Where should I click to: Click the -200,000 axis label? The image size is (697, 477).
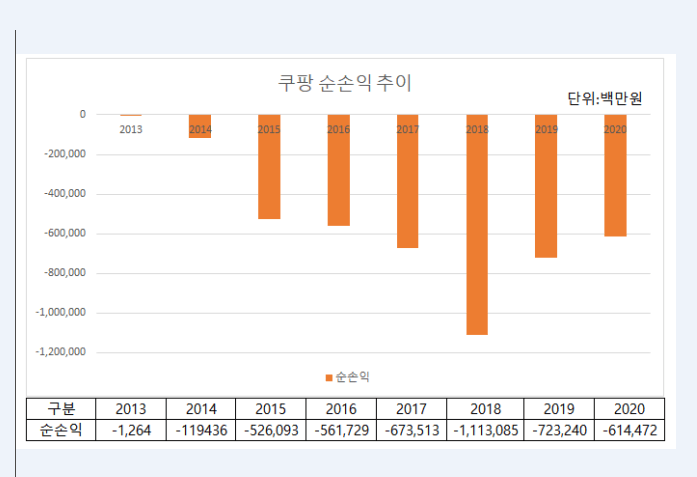click(x=65, y=154)
